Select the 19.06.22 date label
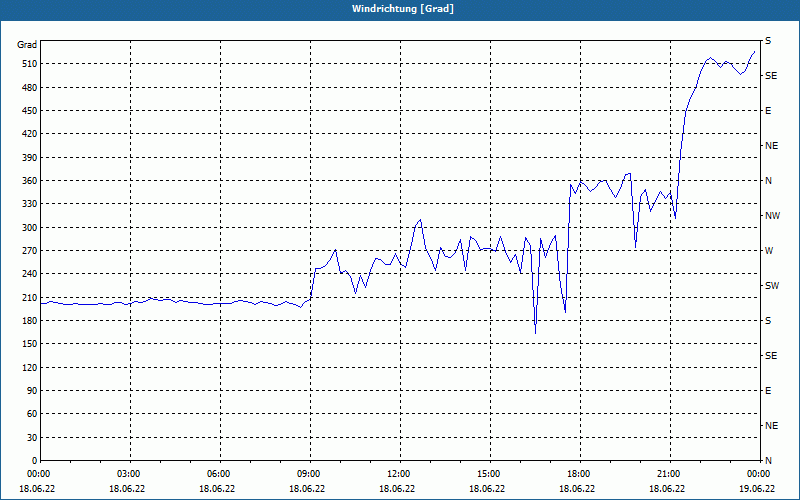This screenshot has width=800, height=500. (757, 489)
